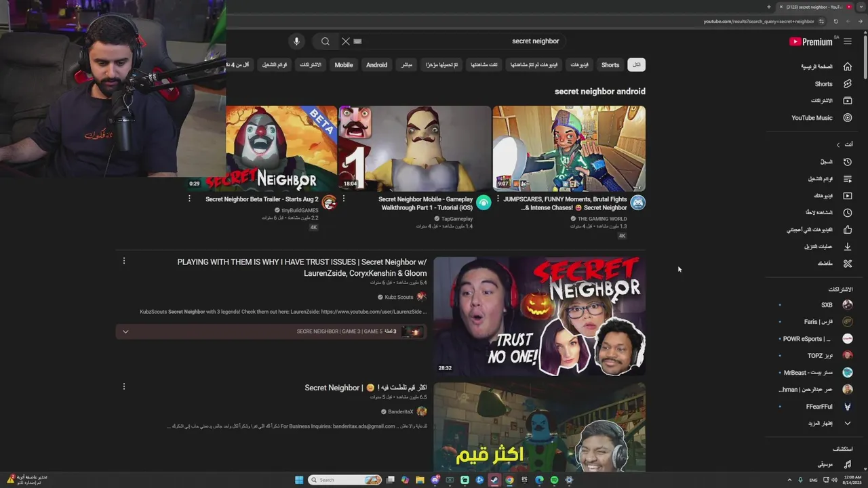Screen dimensions: 868x488
Task: Open options for JUMPSCARES, FUNNY Moments video
Action: click(498, 199)
